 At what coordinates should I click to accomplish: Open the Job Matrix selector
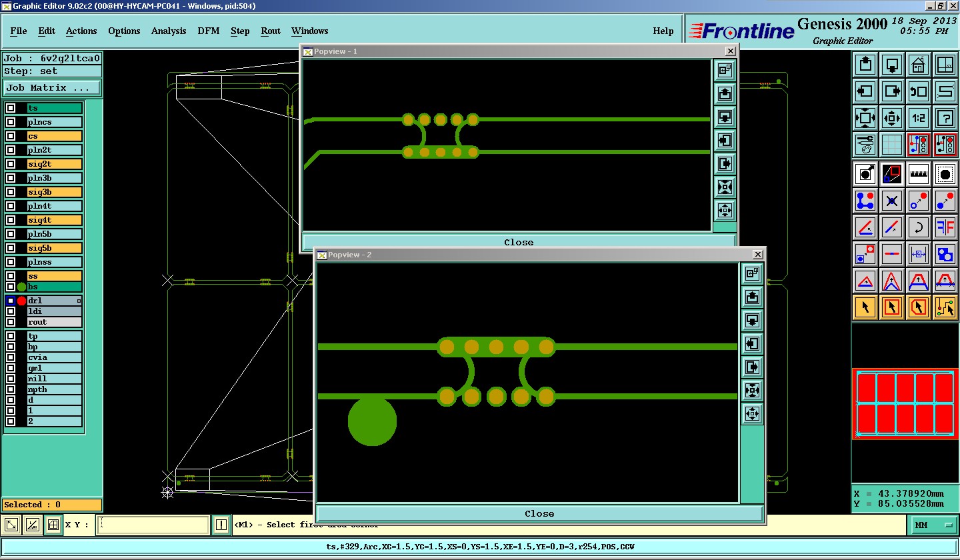(x=52, y=88)
